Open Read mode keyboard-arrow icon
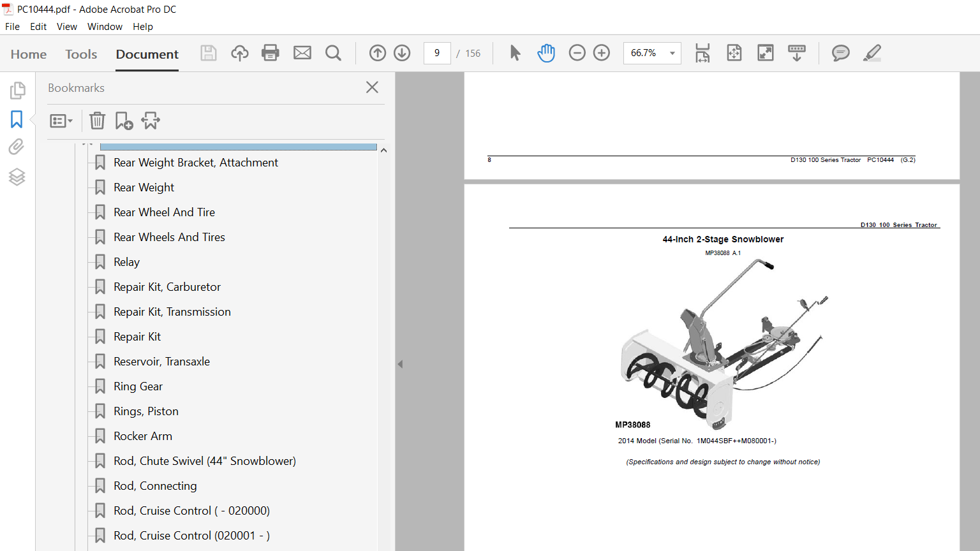 point(797,53)
